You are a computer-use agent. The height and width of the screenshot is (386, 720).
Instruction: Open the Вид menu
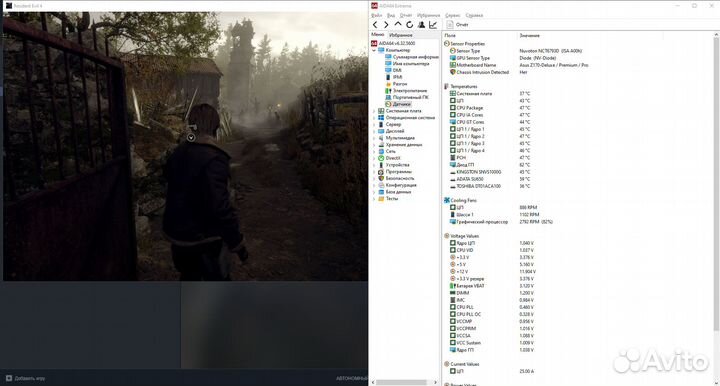click(x=391, y=16)
